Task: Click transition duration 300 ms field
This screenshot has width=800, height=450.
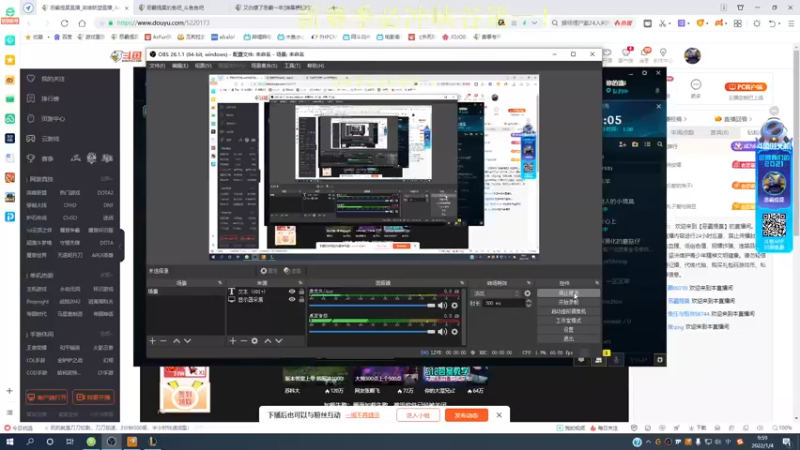Action: point(504,303)
